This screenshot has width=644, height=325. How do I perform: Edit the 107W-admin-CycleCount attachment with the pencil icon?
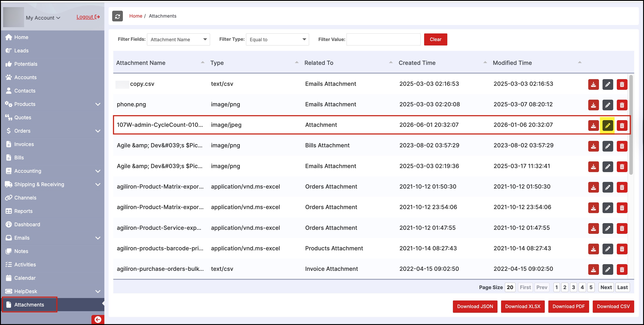[x=607, y=125]
